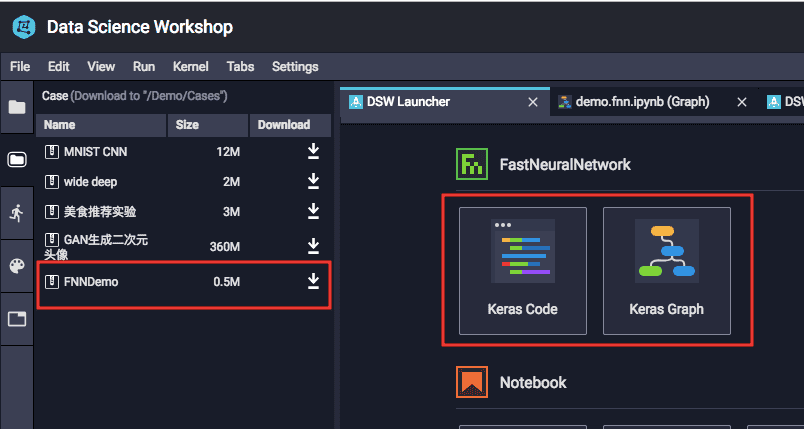The image size is (804, 429).
Task: Launch the Keras Code card
Action: tap(522, 271)
